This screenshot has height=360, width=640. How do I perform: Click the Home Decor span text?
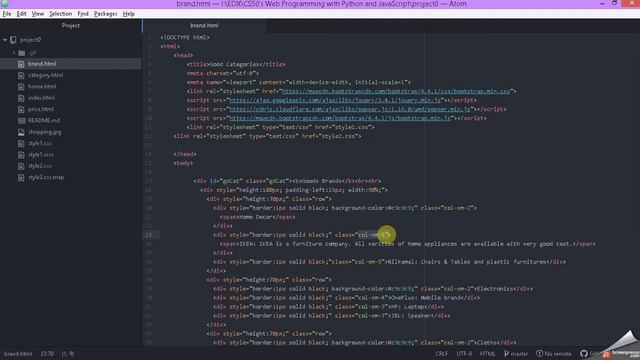(x=256, y=217)
